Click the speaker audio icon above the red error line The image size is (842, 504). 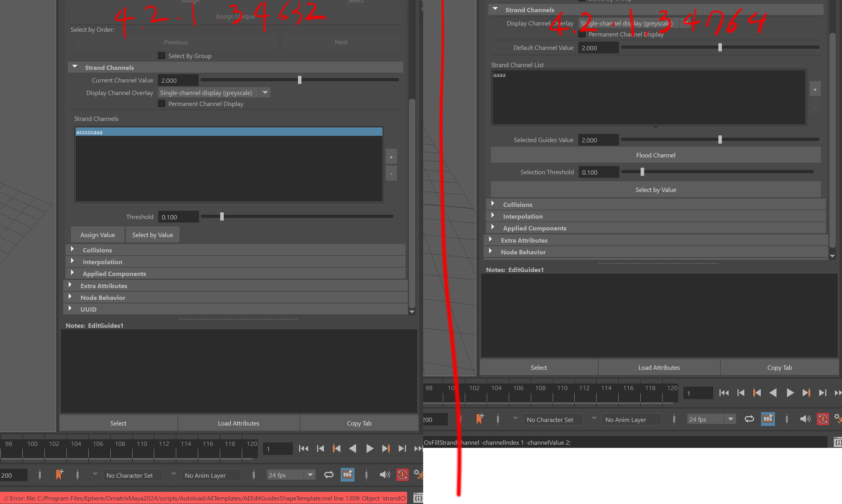point(385,475)
